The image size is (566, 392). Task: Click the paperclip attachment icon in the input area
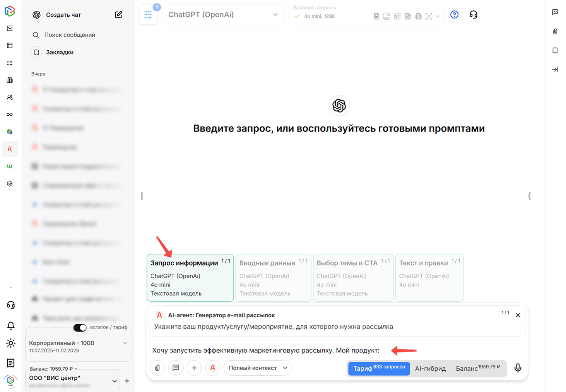[157, 368]
